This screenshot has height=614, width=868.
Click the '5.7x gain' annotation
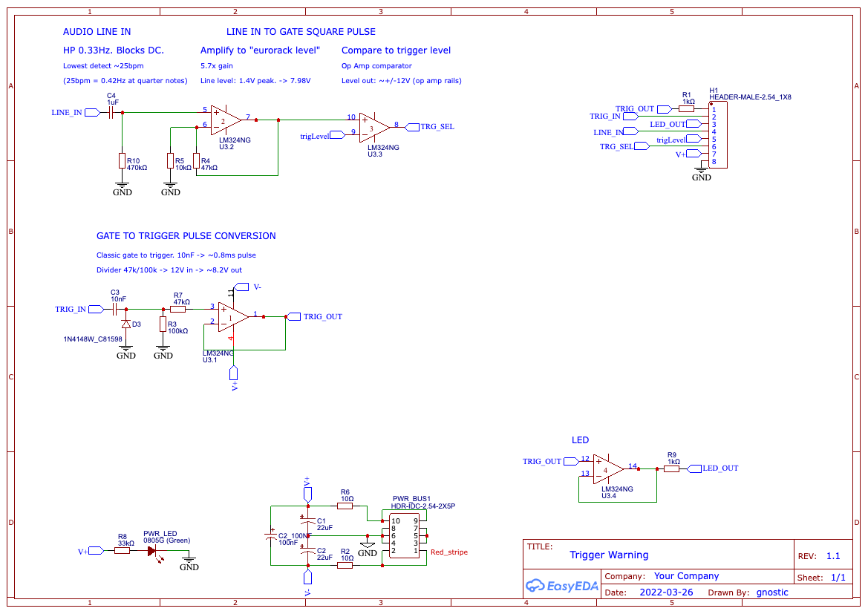[x=217, y=66]
